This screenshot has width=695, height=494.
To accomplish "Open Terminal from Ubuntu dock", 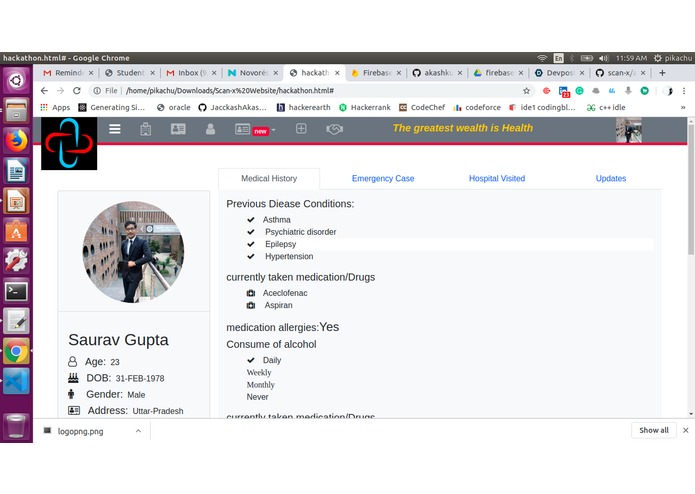I will click(16, 291).
